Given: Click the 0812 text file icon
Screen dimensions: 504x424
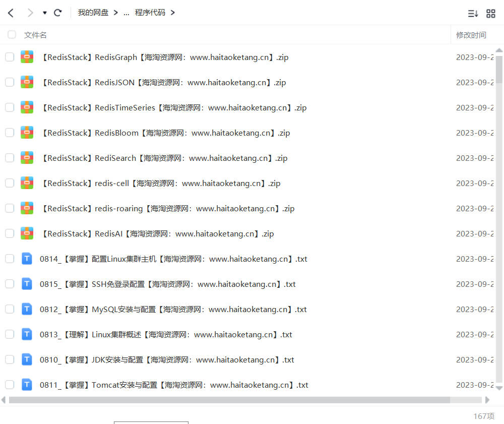Looking at the screenshot, I should (27, 309).
